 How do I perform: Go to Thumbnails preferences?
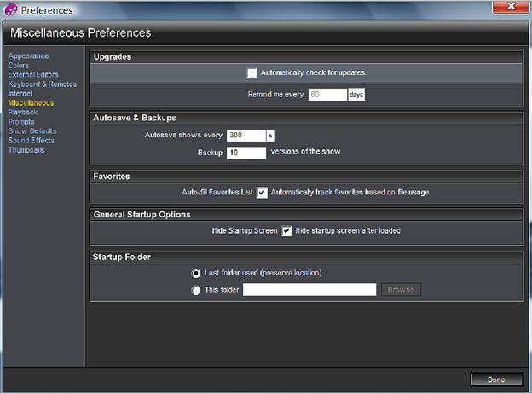pos(26,150)
